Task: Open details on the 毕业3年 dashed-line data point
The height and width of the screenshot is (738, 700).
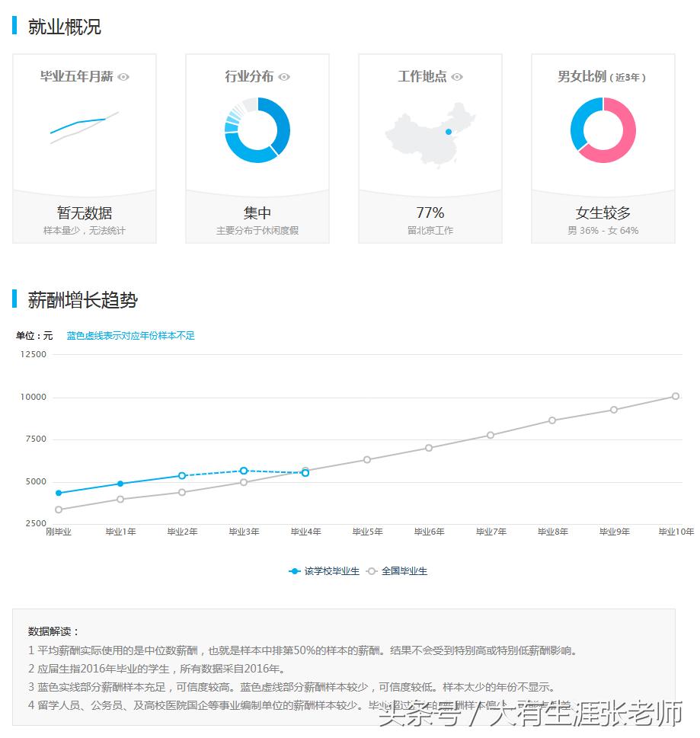Action: click(x=244, y=471)
